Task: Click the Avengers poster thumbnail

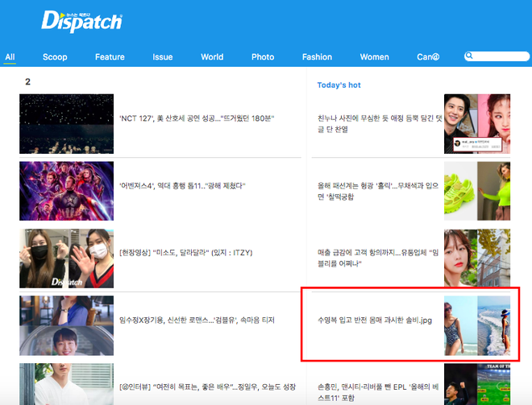Action: coord(66,191)
